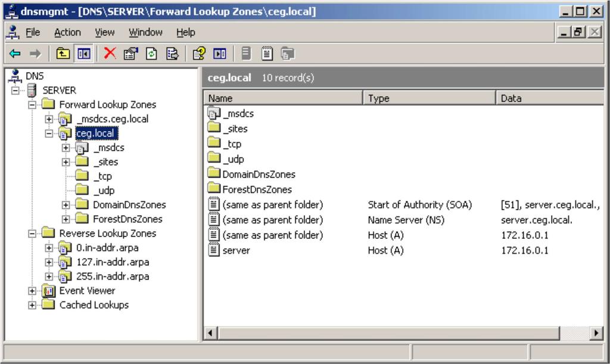Collapse the Forward Lookup Zones node
The width and height of the screenshot is (610, 364).
32,105
